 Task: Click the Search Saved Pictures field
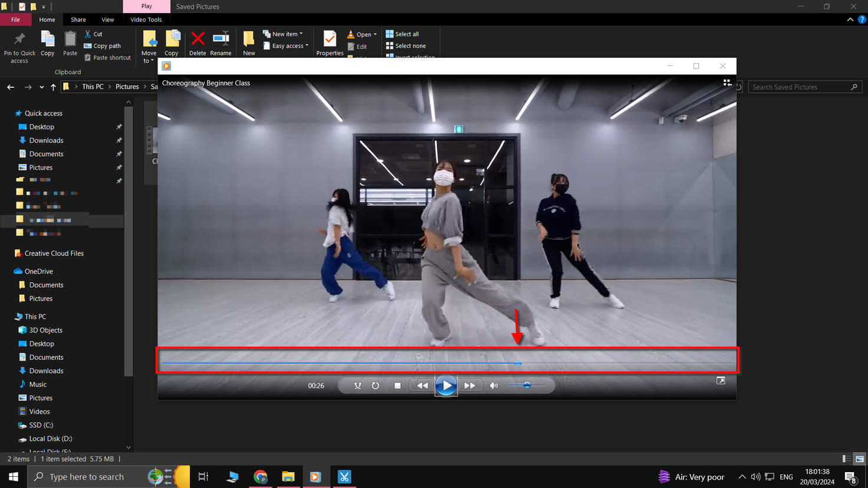(805, 87)
